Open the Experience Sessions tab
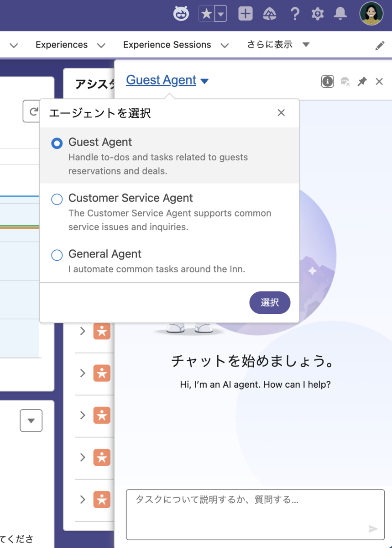392x548 pixels. point(167,45)
